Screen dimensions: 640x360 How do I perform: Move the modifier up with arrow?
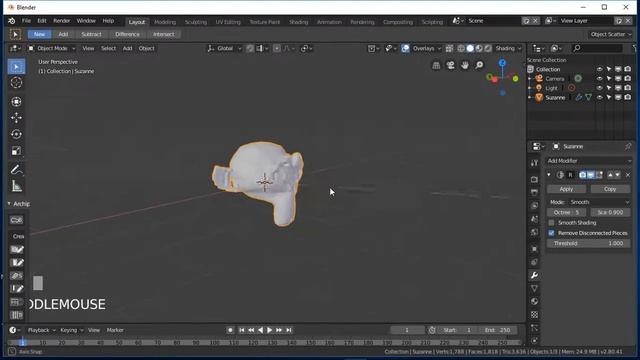pos(610,175)
